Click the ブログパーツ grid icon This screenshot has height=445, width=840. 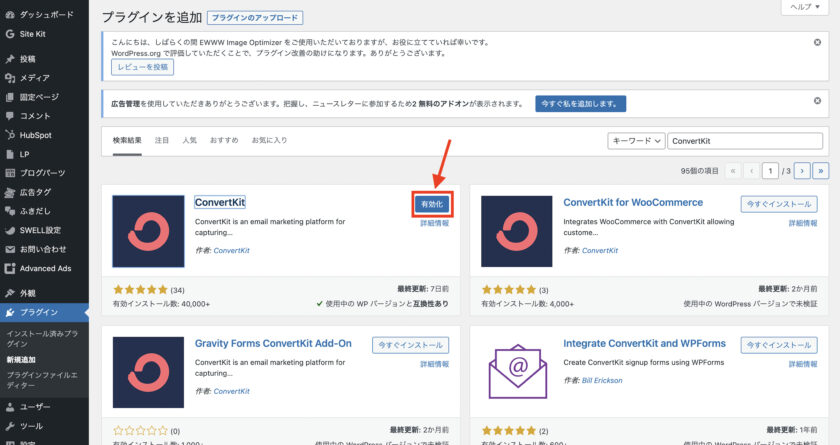(10, 173)
